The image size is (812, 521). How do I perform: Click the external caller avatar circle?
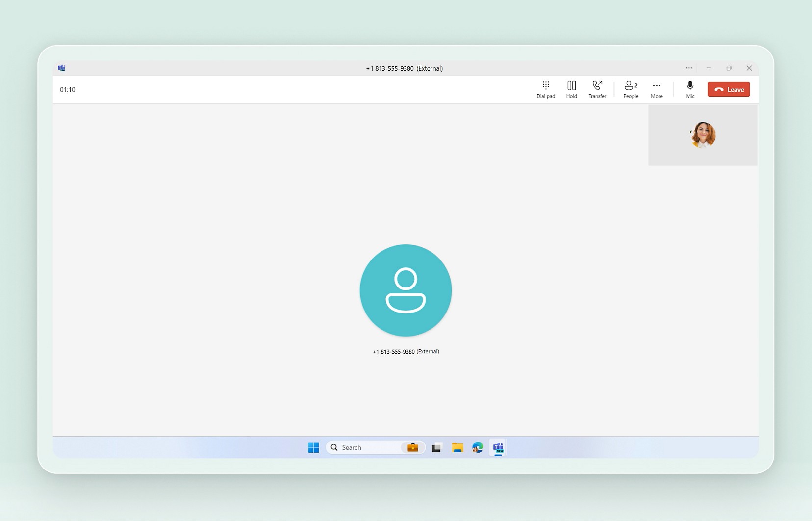point(406,290)
